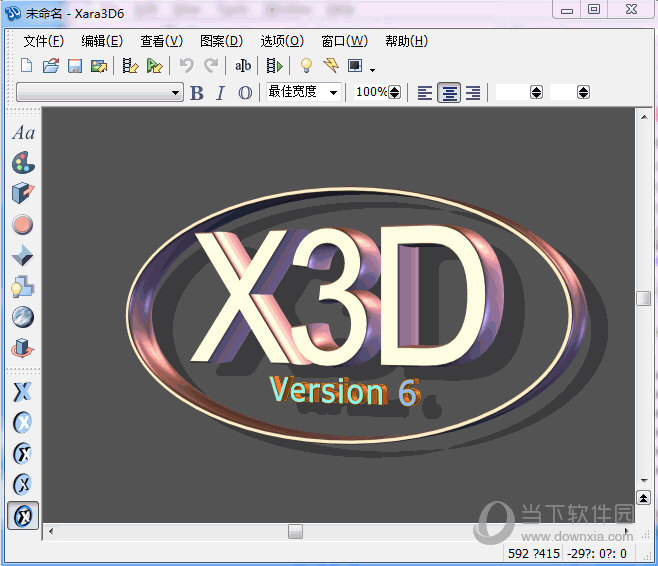This screenshot has height=566, width=658.
Task: Align text to the left
Action: click(x=425, y=93)
